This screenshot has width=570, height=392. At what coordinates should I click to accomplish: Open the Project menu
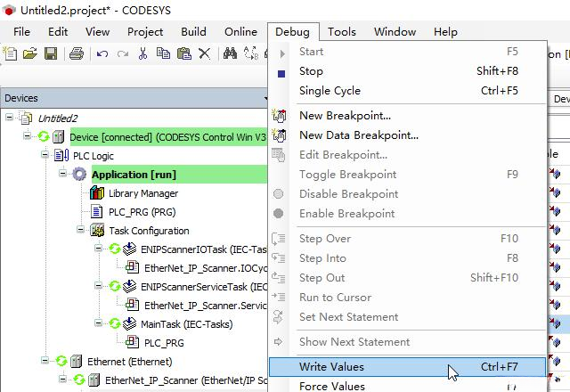point(145,32)
